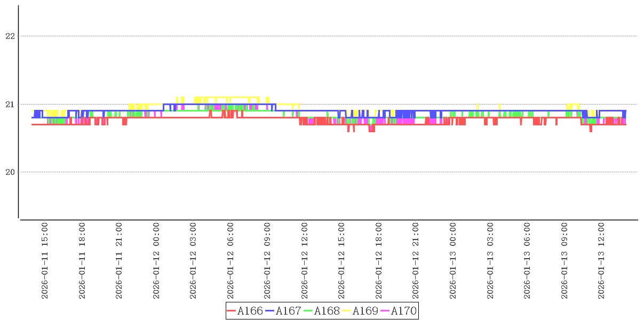
Task: Select the 2026-01-13 12:00 time label
Action: coord(601,261)
